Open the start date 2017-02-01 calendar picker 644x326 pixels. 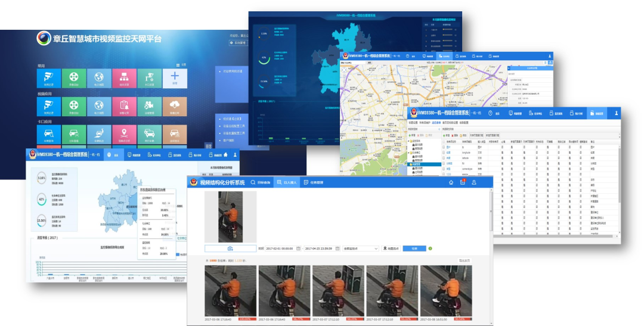click(298, 248)
